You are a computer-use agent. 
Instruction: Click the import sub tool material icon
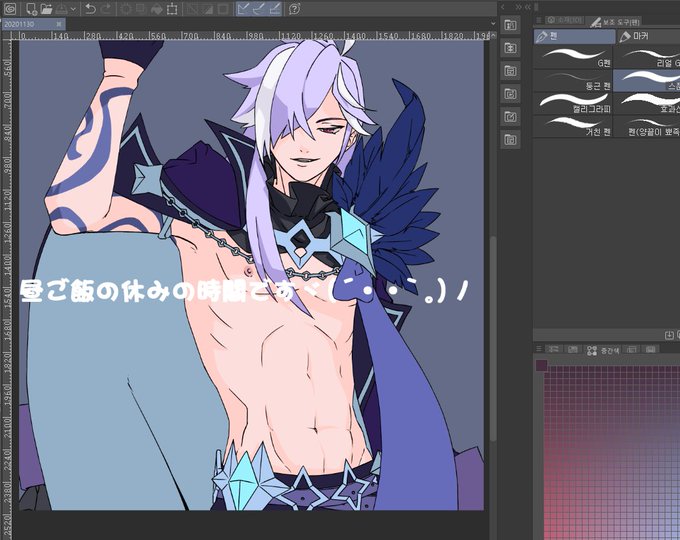(x=669, y=335)
